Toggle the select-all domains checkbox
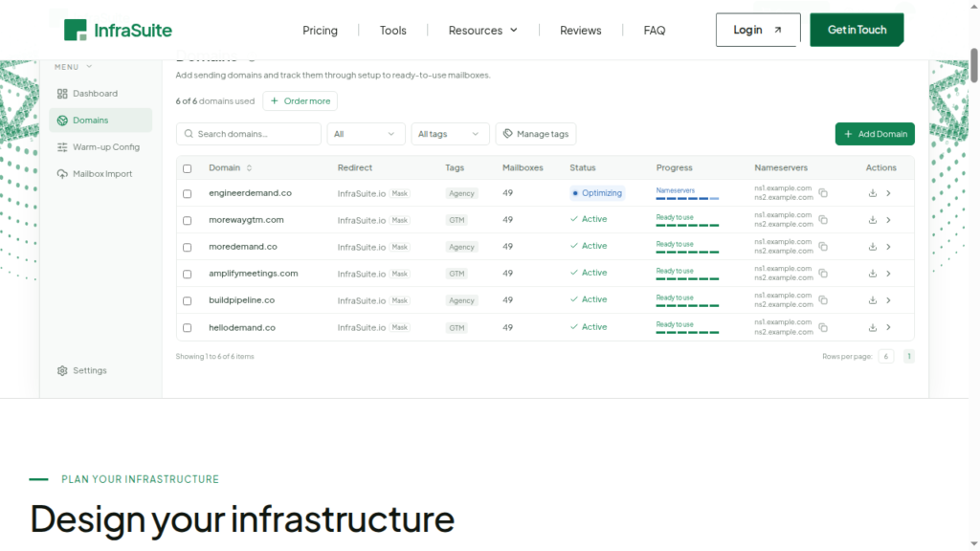Image resolution: width=980 pixels, height=551 pixels. (x=187, y=168)
